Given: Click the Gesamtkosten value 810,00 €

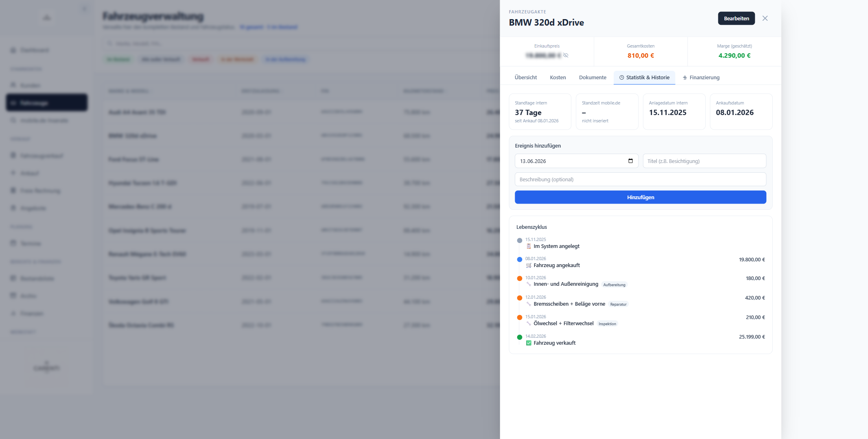Looking at the screenshot, I should pyautogui.click(x=641, y=56).
